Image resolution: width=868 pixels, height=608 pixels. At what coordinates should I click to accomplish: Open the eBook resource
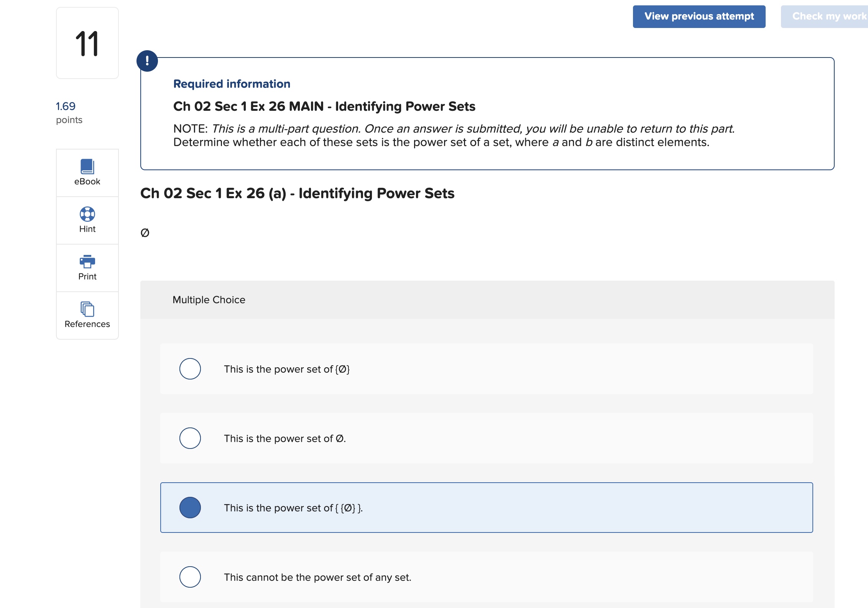[x=87, y=173]
